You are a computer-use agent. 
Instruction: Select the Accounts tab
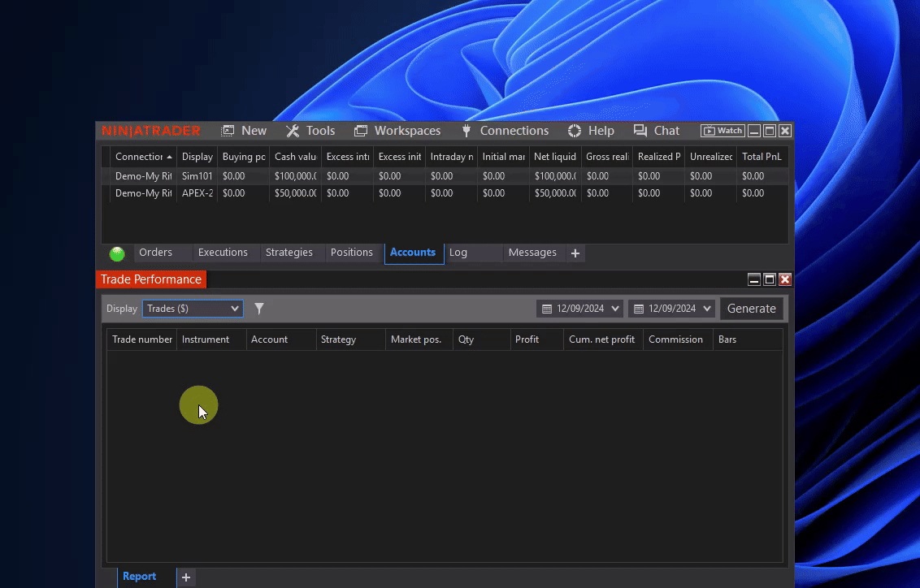[x=413, y=253]
